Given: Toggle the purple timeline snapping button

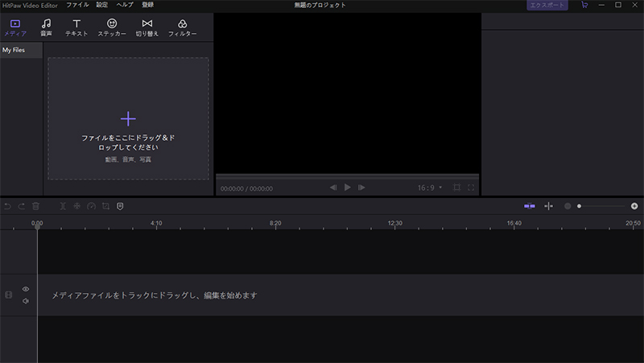Looking at the screenshot, I should [529, 206].
